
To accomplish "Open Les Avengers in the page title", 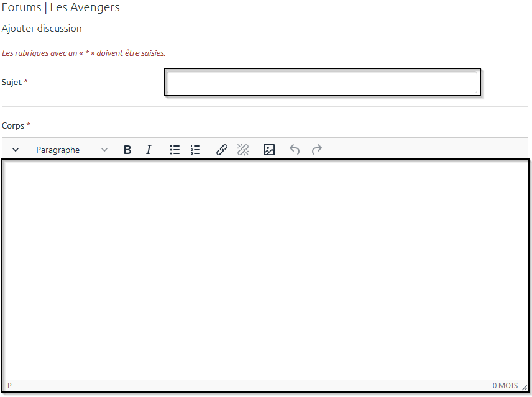I will (x=85, y=8).
